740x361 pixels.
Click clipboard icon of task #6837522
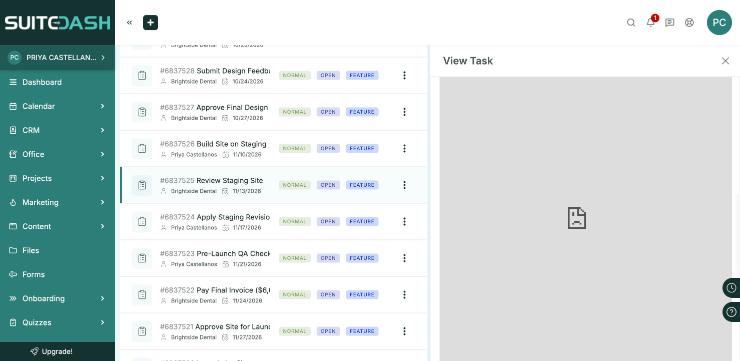pos(142,294)
